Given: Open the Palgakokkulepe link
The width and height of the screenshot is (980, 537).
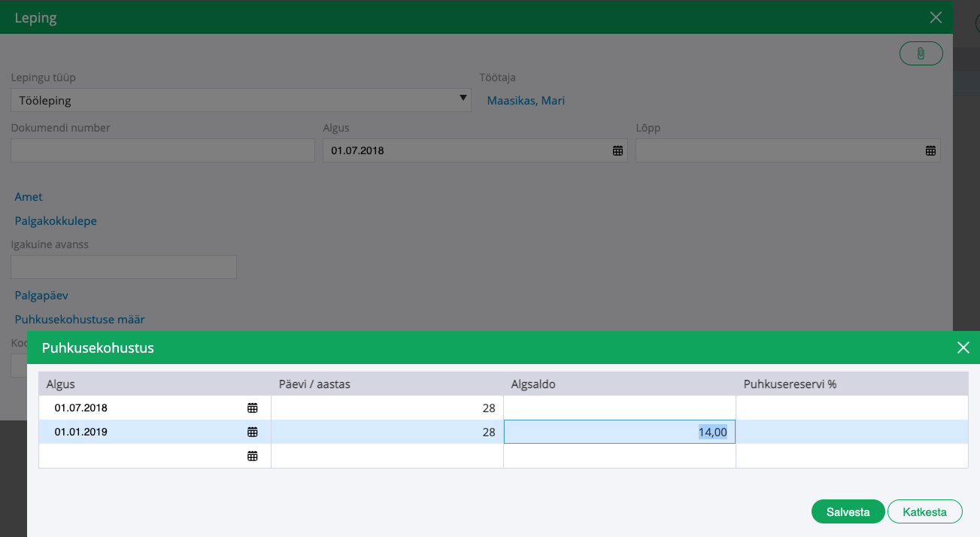Looking at the screenshot, I should click(56, 220).
